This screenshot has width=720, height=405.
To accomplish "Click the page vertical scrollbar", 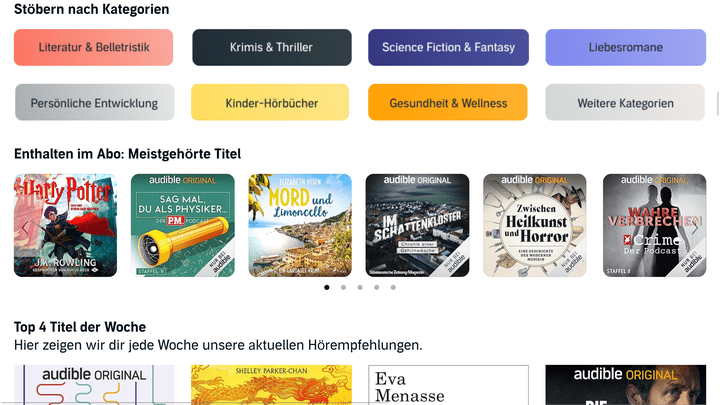I will pyautogui.click(x=718, y=103).
